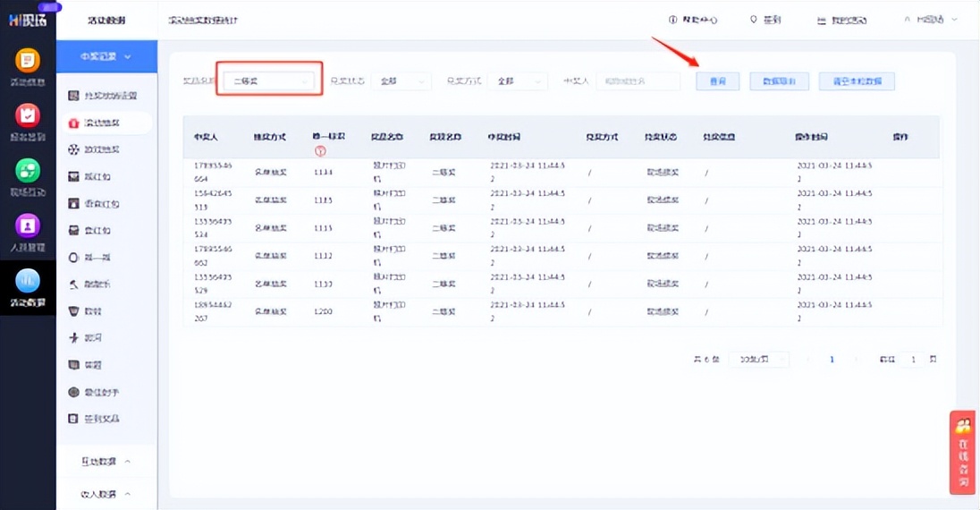Click the next page arrow in the pagination
Viewport: 980px width, 510px height.
coord(856,359)
